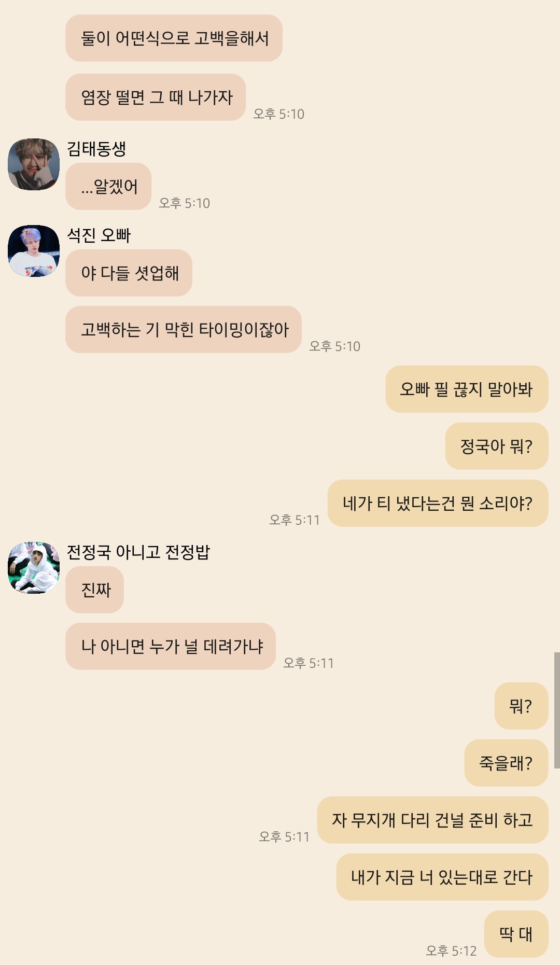
Task: Select the sent message 오빠 필 끊지 말아봐
Action: click(x=467, y=389)
